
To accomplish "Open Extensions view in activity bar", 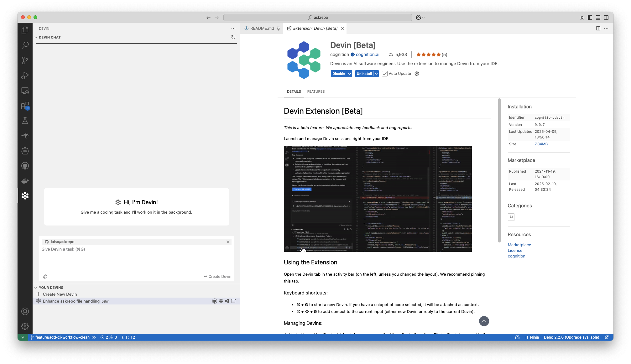I will [25, 106].
